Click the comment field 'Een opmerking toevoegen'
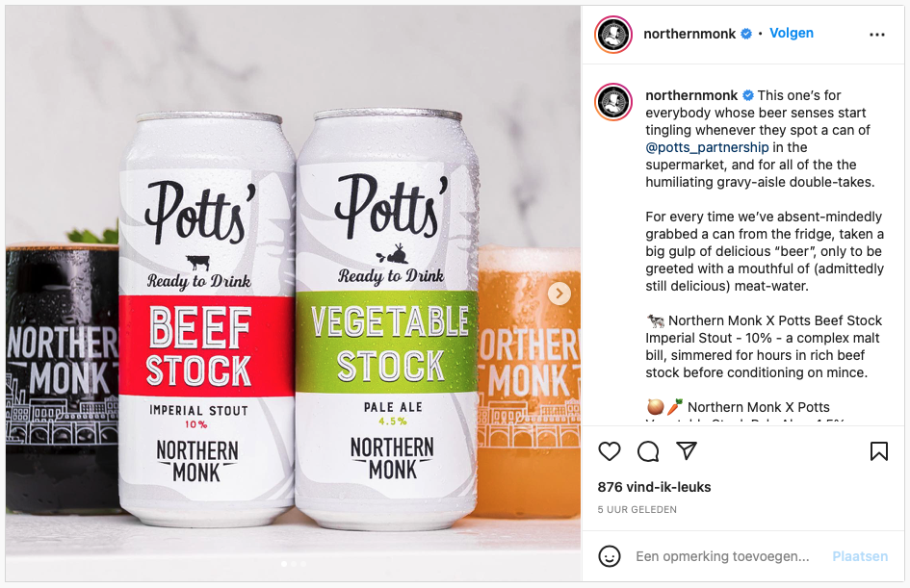Image resolution: width=910 pixels, height=588 pixels. (722, 556)
